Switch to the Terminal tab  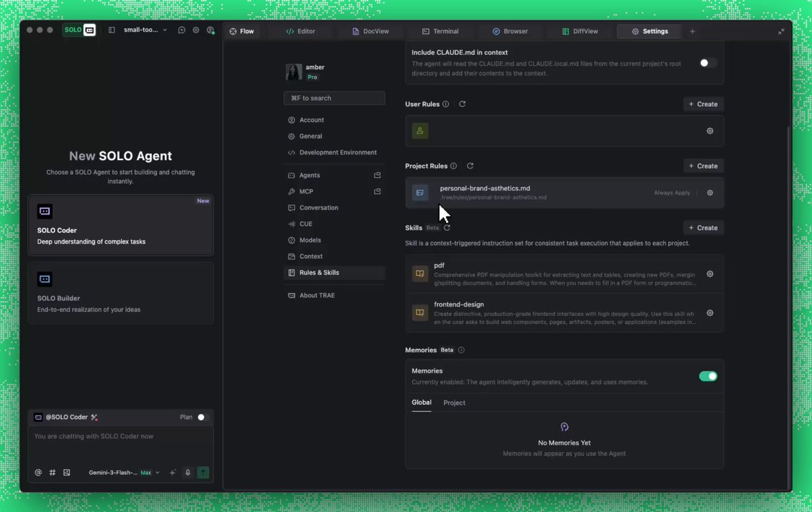click(x=440, y=31)
